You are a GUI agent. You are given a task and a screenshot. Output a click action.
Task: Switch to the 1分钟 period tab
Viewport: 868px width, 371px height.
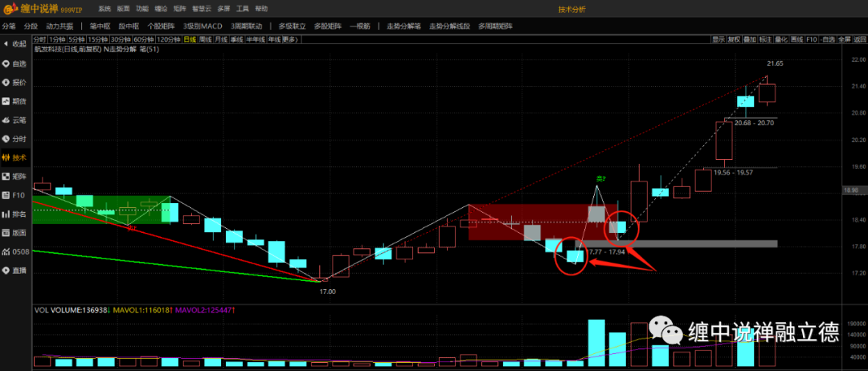coord(57,39)
